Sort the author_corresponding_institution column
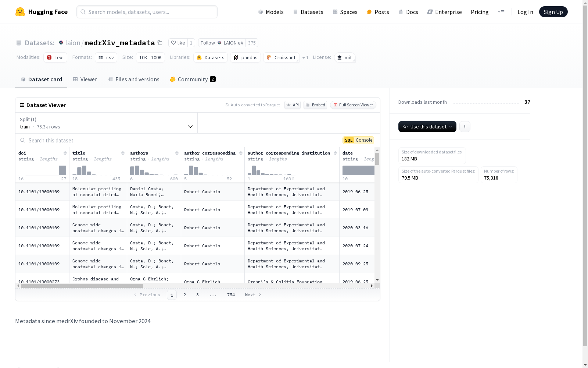 tap(335, 153)
